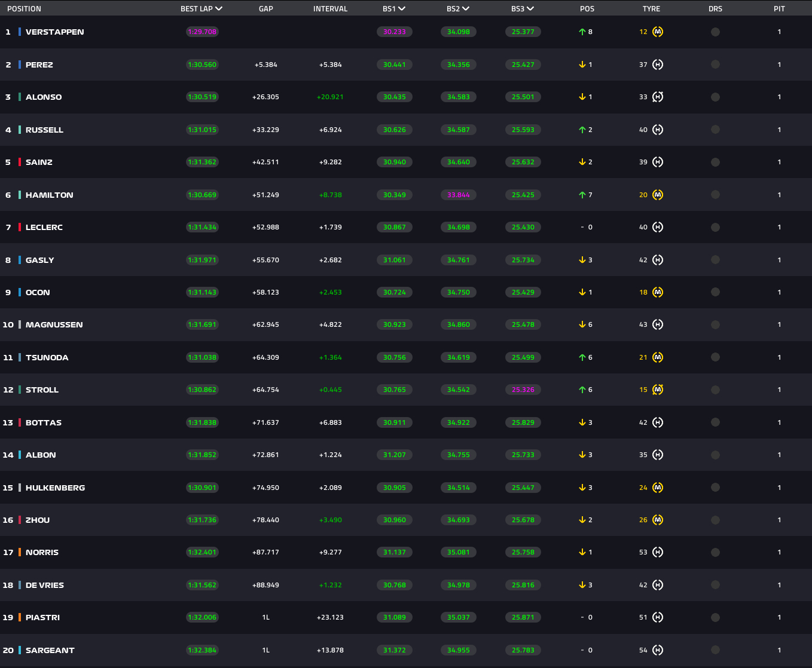The width and height of the screenshot is (812, 668).
Task: Click Ocon's medium tyre icon
Action: click(x=658, y=292)
